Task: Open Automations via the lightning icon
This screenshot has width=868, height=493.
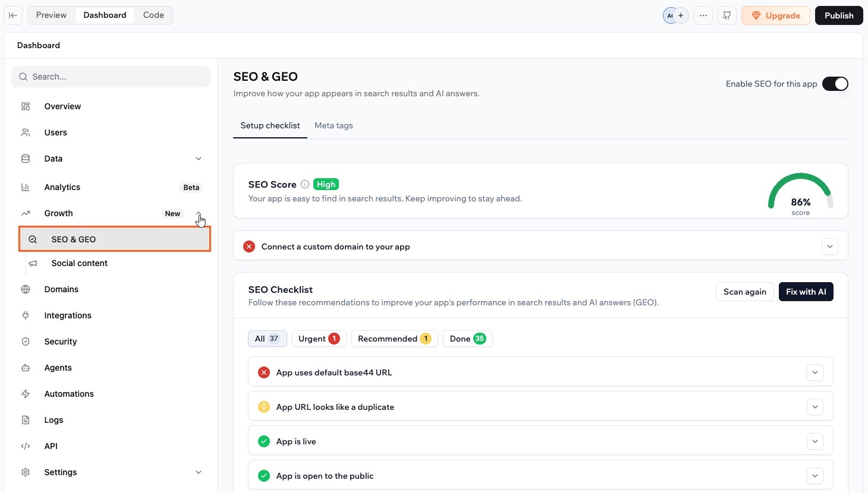Action: point(25,394)
